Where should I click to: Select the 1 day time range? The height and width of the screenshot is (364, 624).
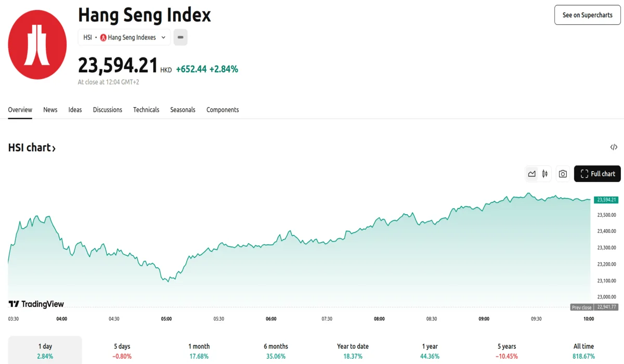[45, 350]
